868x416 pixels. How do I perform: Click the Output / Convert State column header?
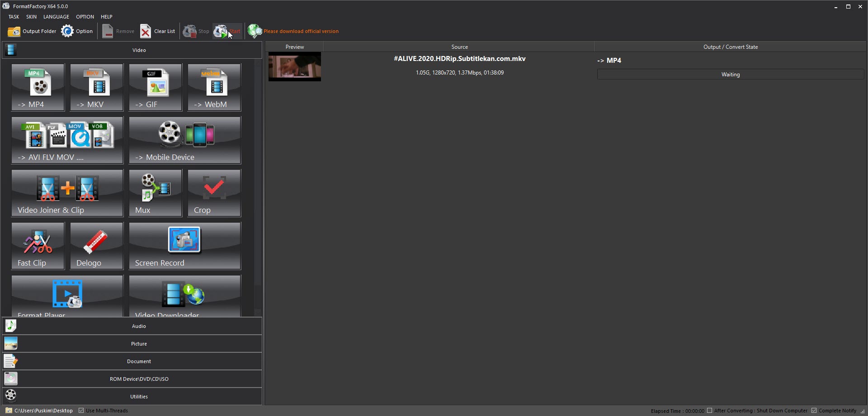point(731,47)
